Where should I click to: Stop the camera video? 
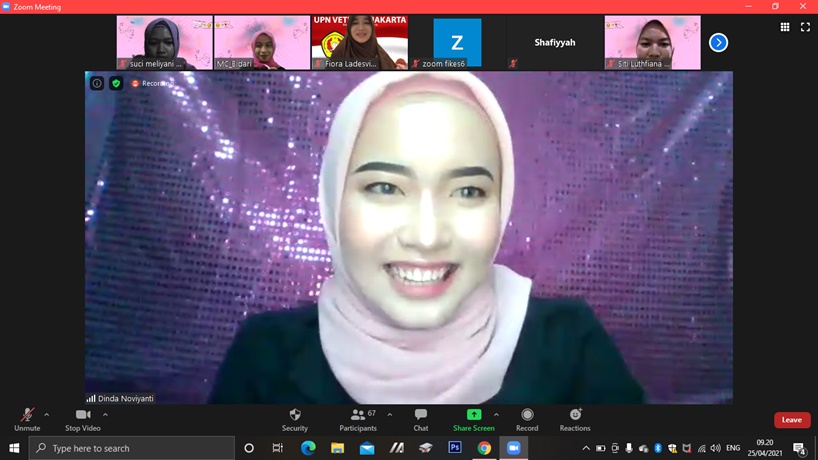[x=84, y=419]
